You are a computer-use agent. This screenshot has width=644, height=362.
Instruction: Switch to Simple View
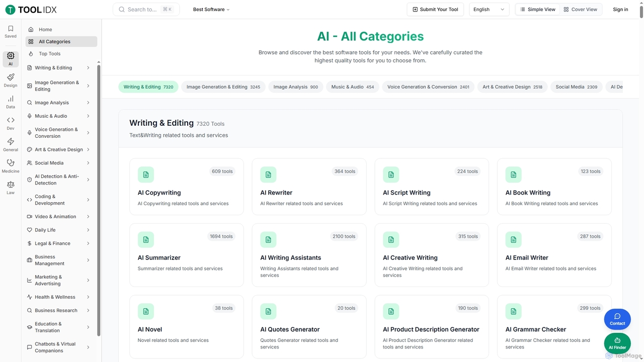click(537, 10)
